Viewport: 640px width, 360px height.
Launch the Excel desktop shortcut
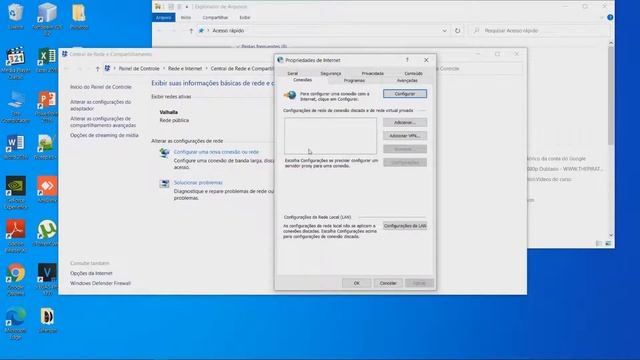click(x=47, y=60)
